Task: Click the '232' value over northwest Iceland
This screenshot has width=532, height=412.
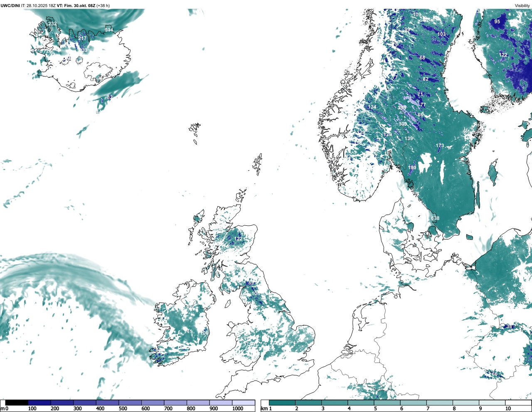Action: tap(52, 24)
